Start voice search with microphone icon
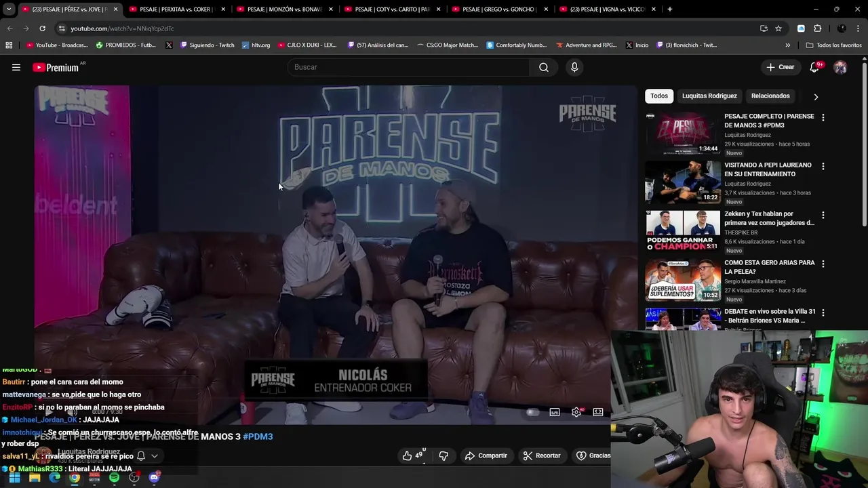868x488 pixels. pos(574,67)
